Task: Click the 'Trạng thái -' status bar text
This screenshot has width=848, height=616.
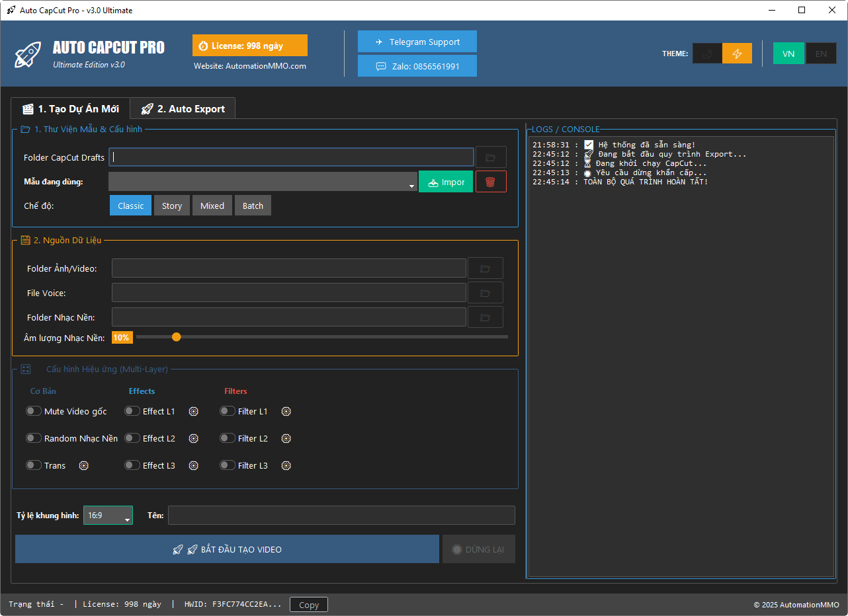Action: coord(36,604)
